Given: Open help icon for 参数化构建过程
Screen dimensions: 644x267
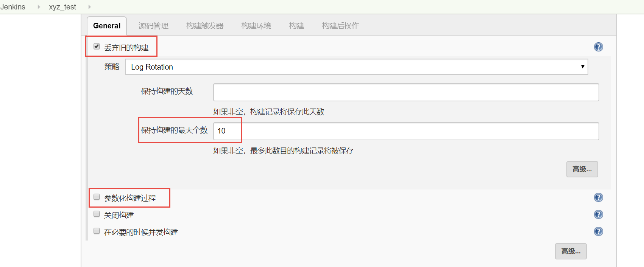Looking at the screenshot, I should (598, 197).
